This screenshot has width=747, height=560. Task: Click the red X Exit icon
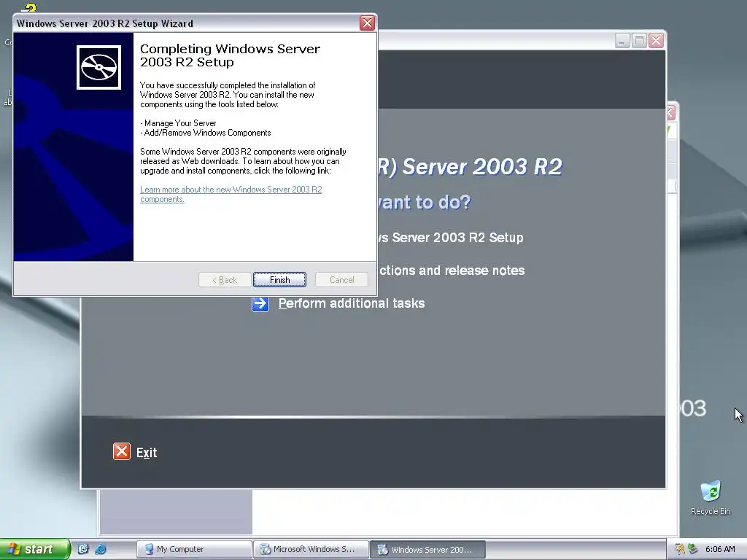tap(122, 451)
